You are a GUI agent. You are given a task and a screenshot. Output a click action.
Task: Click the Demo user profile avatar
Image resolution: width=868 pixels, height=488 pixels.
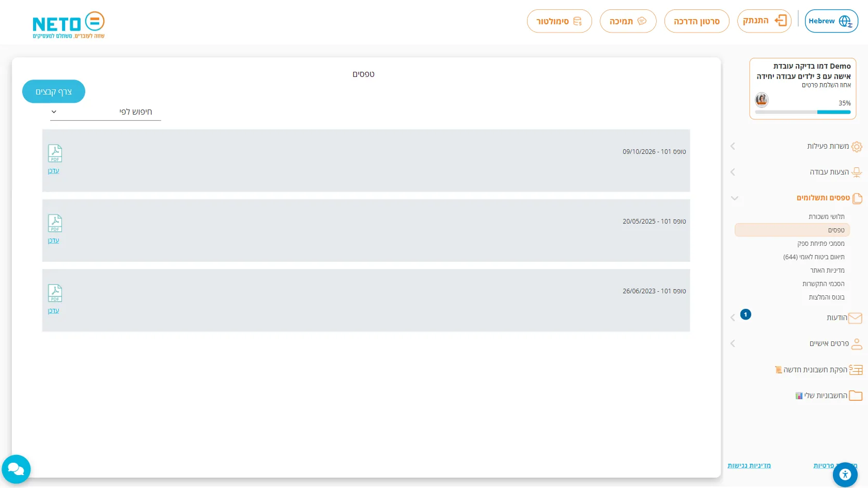click(x=762, y=99)
